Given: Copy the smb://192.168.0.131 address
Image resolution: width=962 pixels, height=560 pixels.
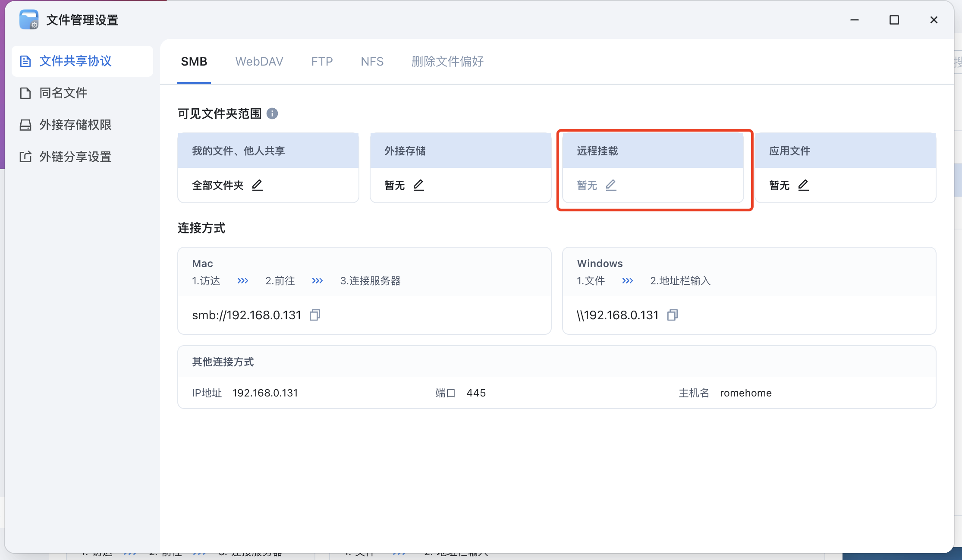Looking at the screenshot, I should tap(315, 315).
